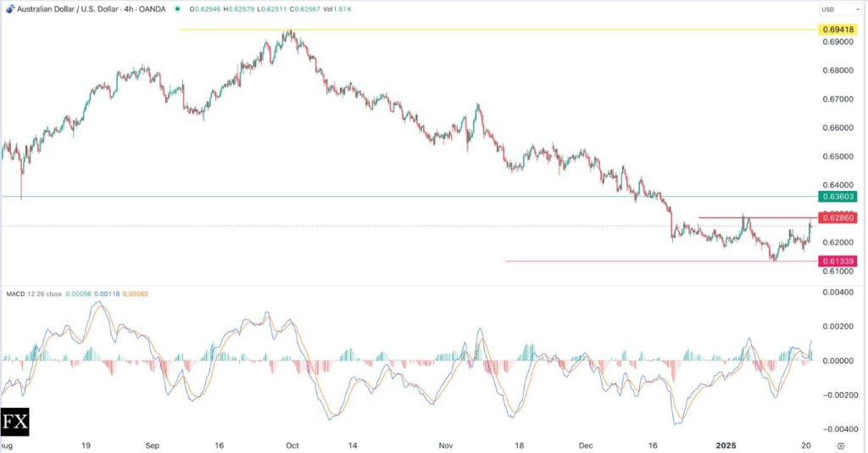Click the pink 0.61339 price label
Screen dimensions: 868x453
coord(837,260)
